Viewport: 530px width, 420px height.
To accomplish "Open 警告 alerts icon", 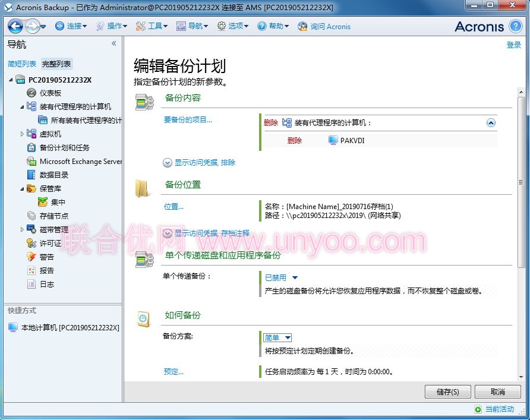I will [x=31, y=257].
